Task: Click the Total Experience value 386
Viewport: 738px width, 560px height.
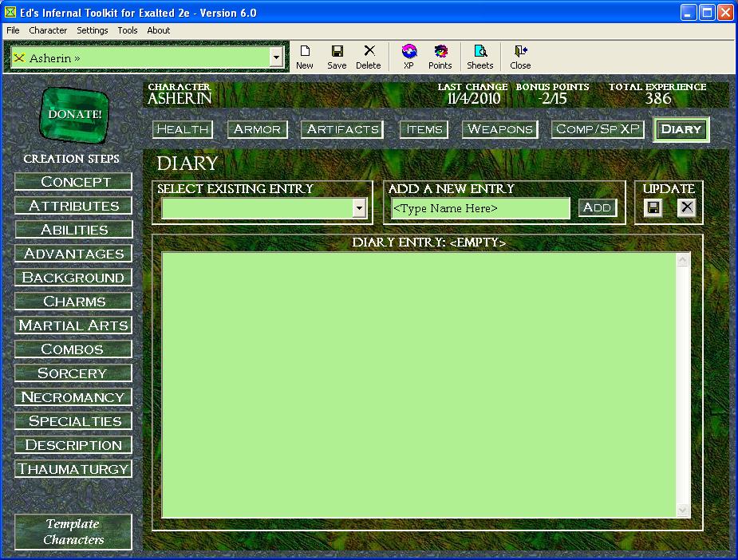Action: pos(658,99)
